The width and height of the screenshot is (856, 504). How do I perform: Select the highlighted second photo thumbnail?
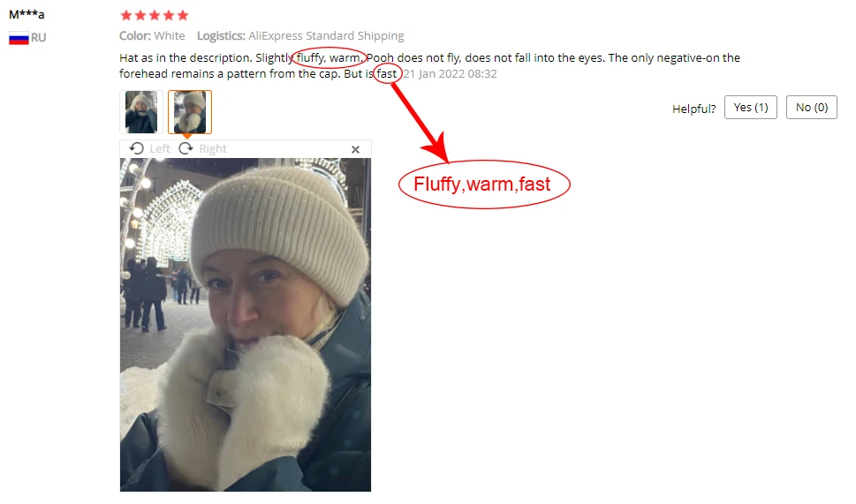(190, 112)
